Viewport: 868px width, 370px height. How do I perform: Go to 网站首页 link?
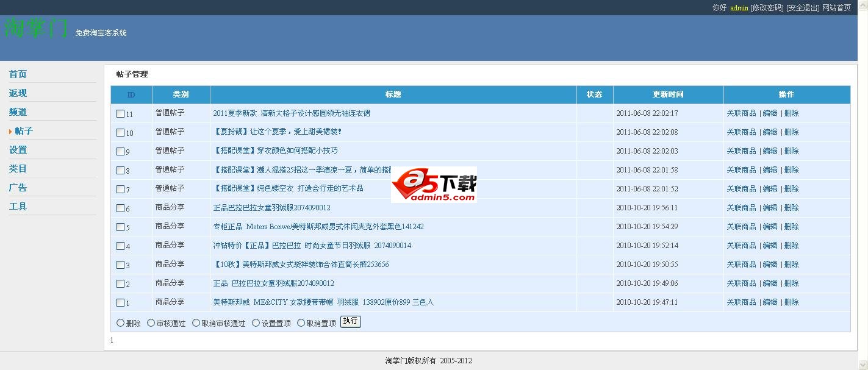[x=836, y=8]
